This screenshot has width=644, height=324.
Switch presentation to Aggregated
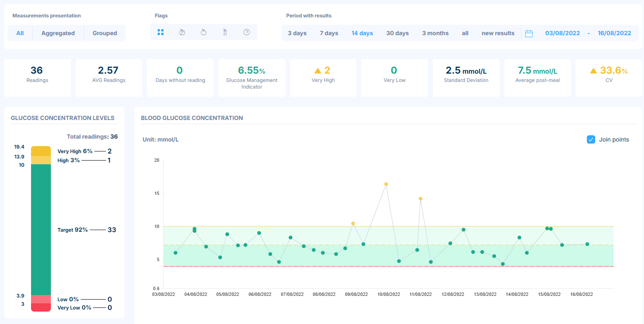coord(58,33)
